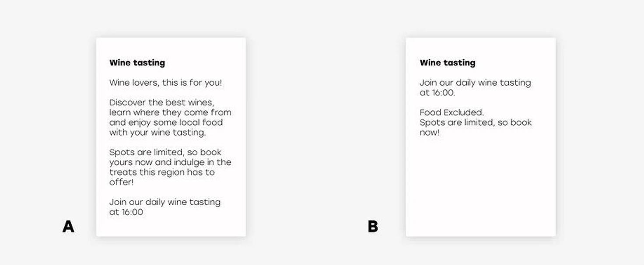Click the bold letter B label

(373, 227)
